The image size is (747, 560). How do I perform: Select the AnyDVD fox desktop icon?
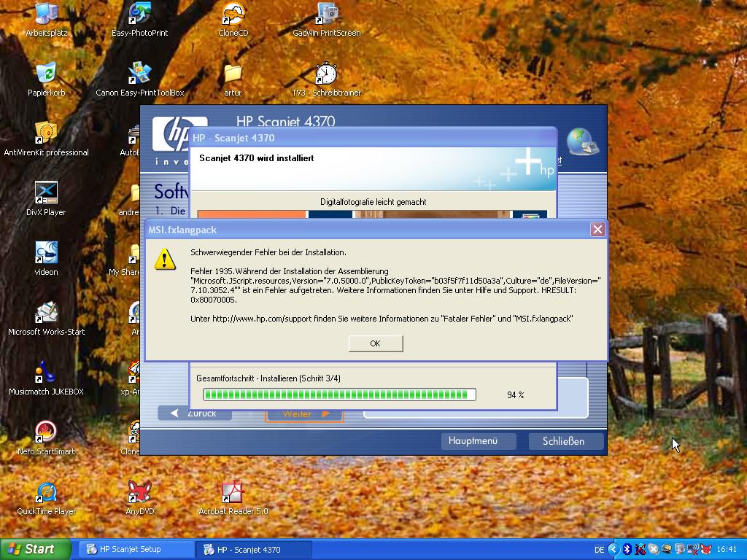139,499
